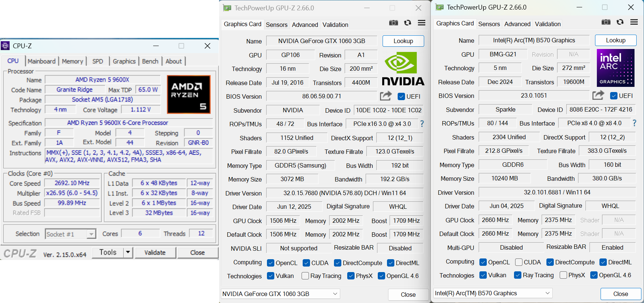Click Close button in Arc B570 GPU-Z
The height and width of the screenshot is (303, 644).
[x=620, y=294]
